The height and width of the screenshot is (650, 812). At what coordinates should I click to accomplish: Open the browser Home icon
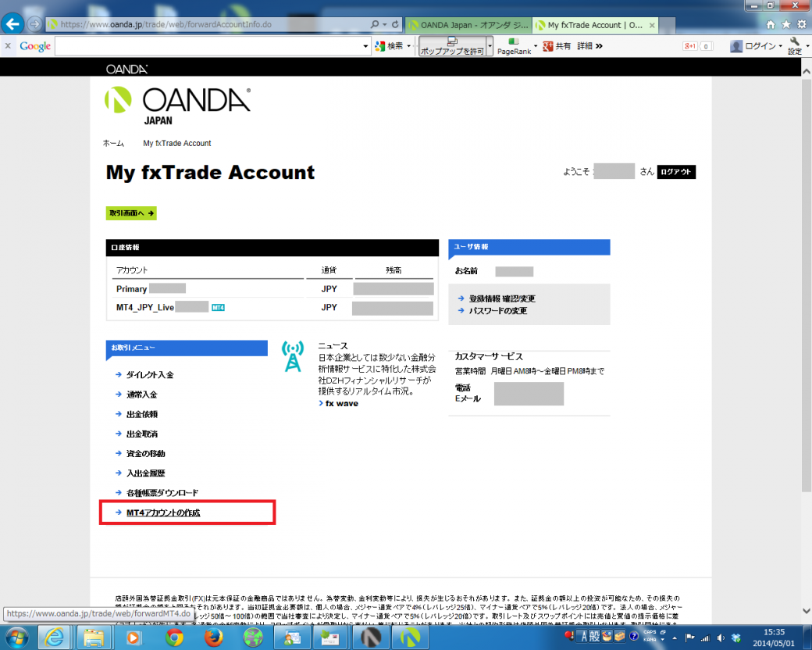[x=771, y=24]
